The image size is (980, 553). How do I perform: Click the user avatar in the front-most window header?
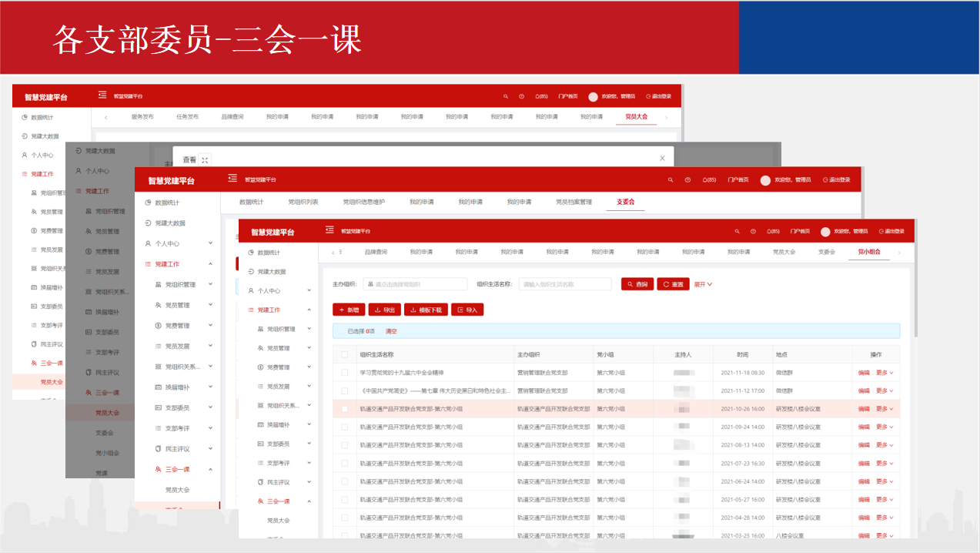click(x=825, y=231)
